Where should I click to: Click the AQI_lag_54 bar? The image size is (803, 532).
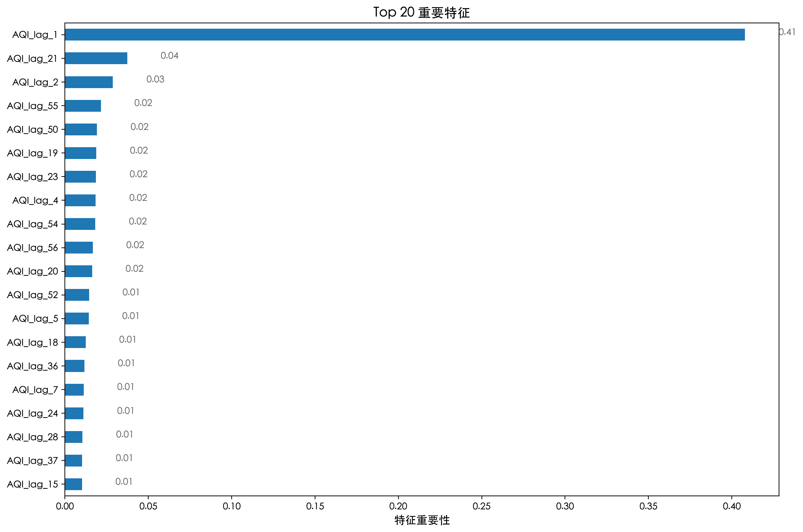tap(80, 224)
